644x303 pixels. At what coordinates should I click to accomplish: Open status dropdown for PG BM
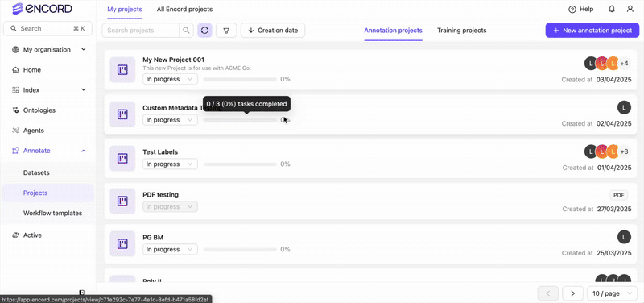point(170,250)
